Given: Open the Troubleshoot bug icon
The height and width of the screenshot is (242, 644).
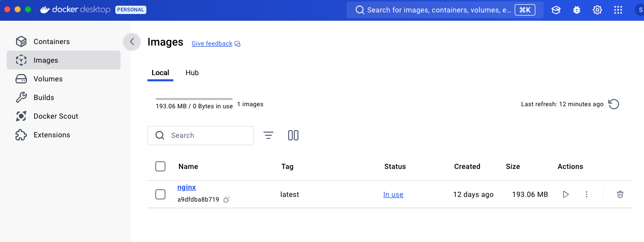Looking at the screenshot, I should (x=577, y=10).
